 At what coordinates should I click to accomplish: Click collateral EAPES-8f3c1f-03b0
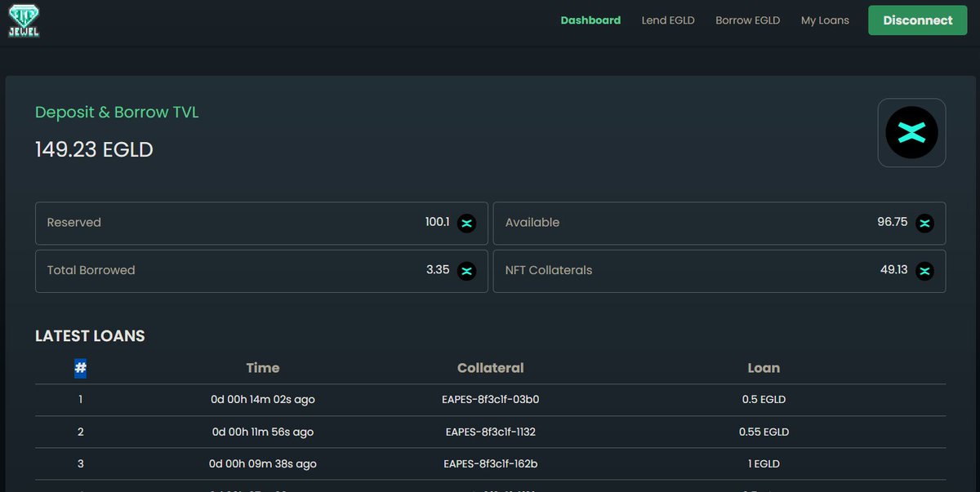(491, 400)
